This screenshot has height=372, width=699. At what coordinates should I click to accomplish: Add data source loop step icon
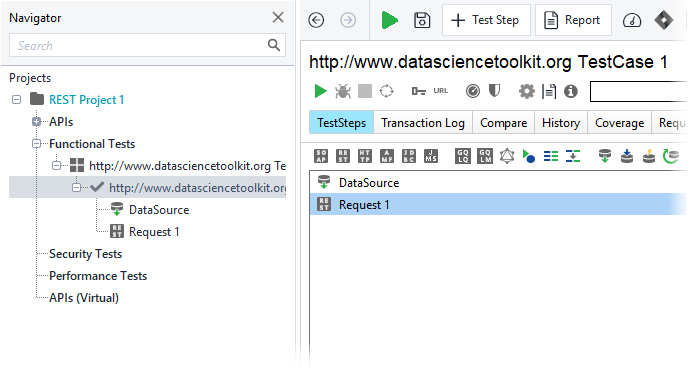point(670,156)
